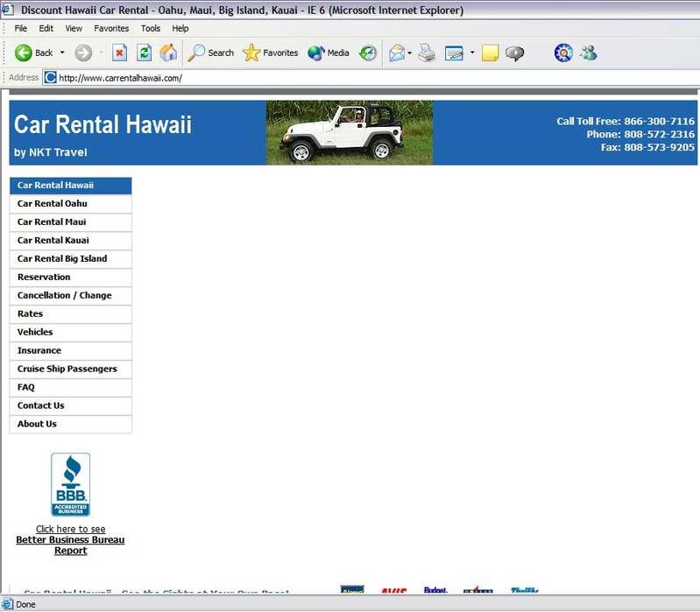
Task: Click the Back navigation button
Action: click(34, 53)
